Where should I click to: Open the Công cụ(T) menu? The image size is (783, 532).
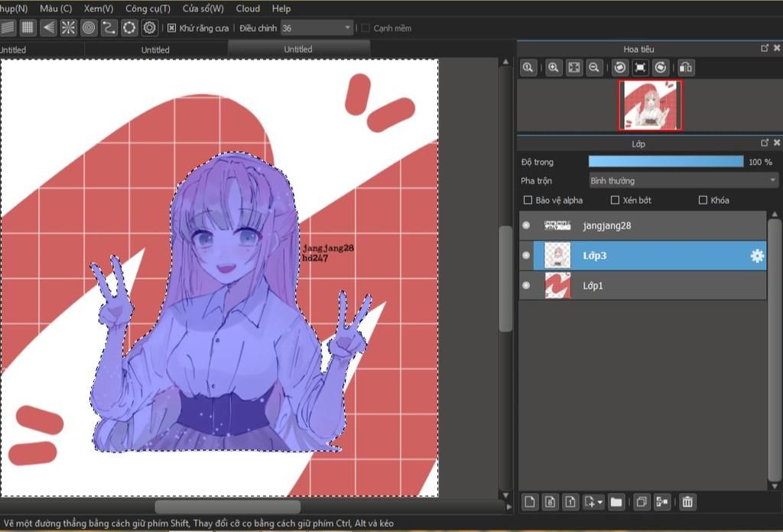148,8
